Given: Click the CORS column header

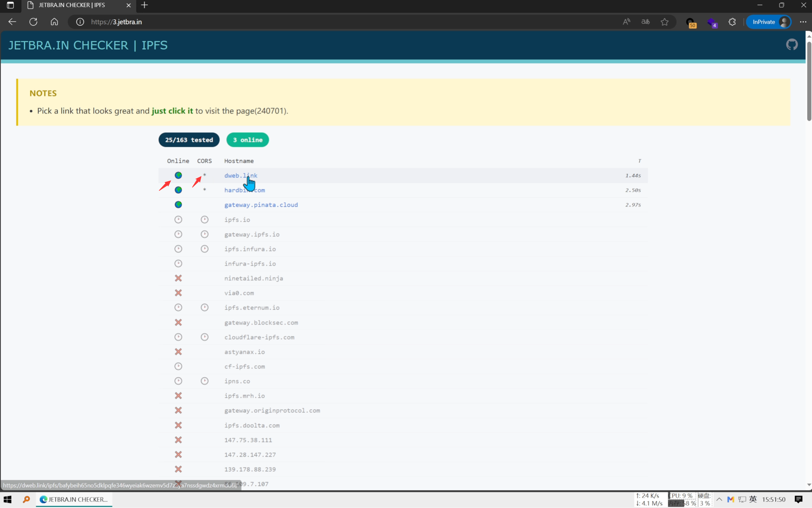Looking at the screenshot, I should coord(204,161).
